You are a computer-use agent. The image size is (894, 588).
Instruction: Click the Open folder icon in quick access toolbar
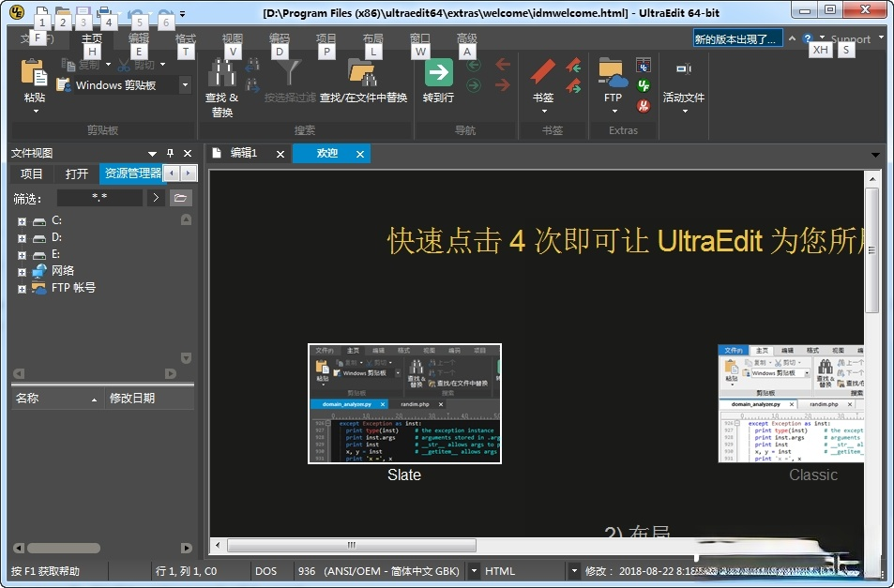click(63, 11)
